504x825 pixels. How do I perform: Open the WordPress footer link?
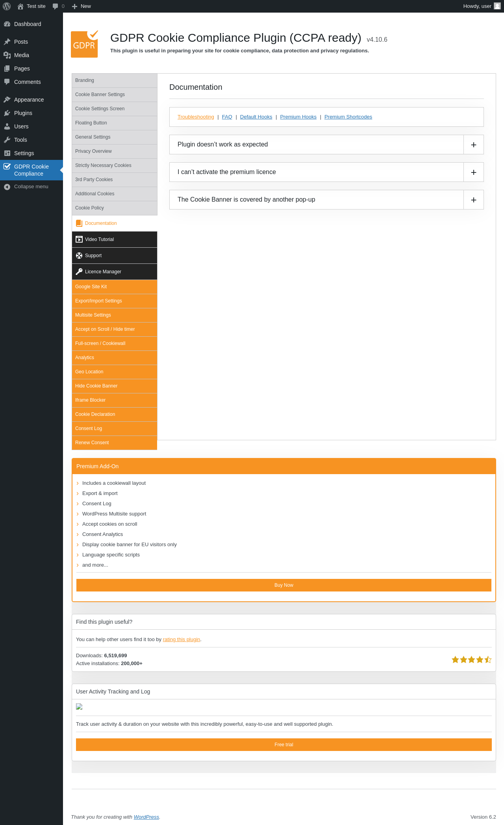click(146, 817)
